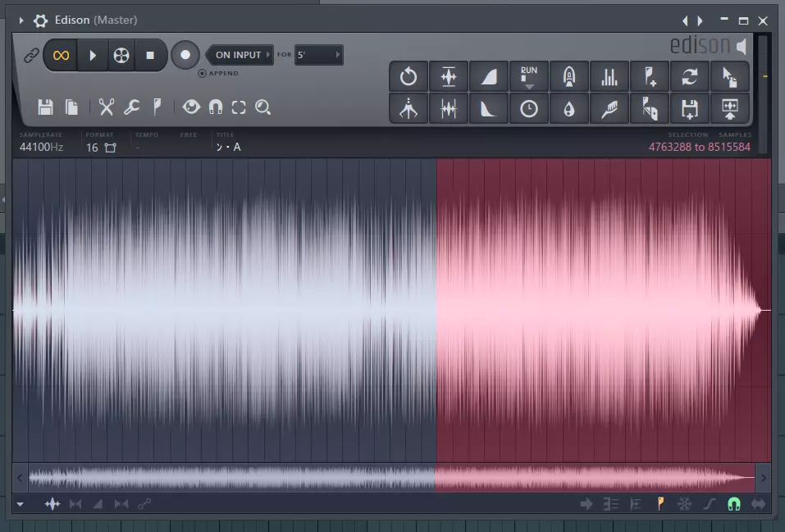Click the fade-in ramp button
785x532 pixels.
(x=488, y=77)
